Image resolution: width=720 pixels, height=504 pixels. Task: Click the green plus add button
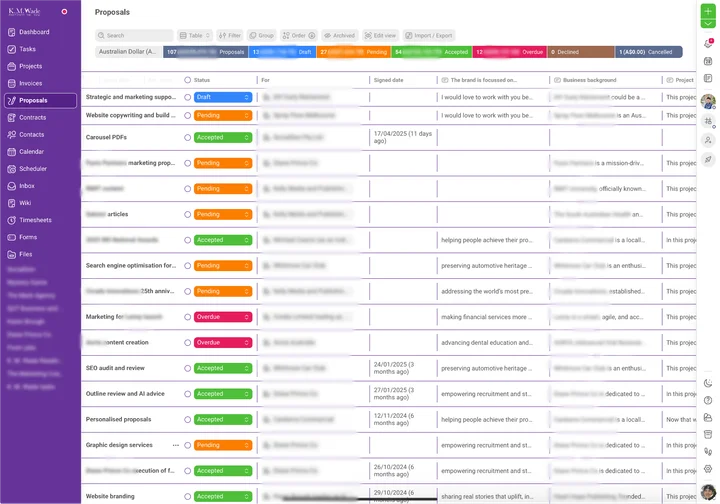point(708,10)
